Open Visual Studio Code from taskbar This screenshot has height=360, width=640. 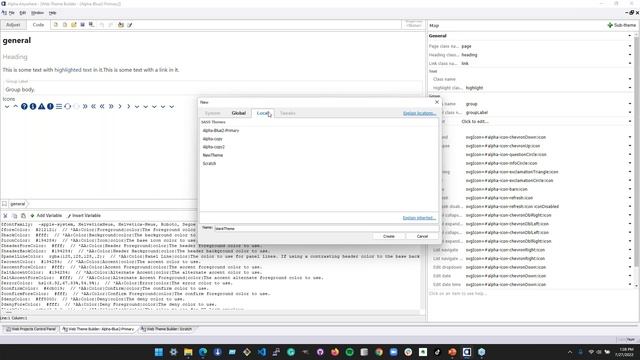click(262, 352)
